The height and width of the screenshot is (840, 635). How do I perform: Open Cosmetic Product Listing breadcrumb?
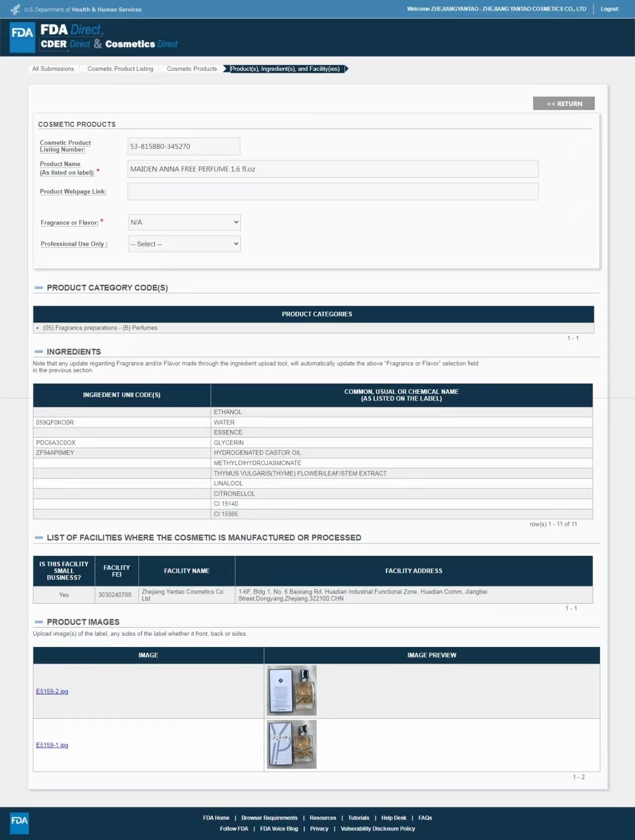[120, 69]
